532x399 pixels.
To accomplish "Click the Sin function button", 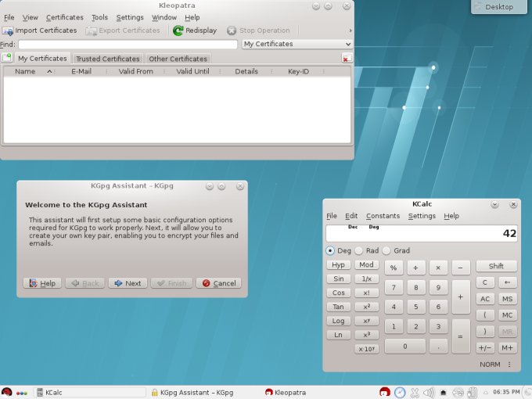I will coord(338,279).
